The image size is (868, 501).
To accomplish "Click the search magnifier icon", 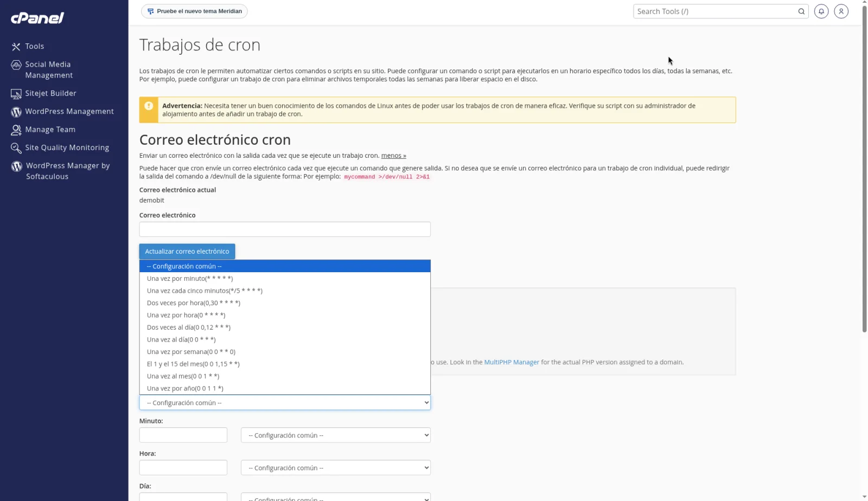I will (801, 11).
